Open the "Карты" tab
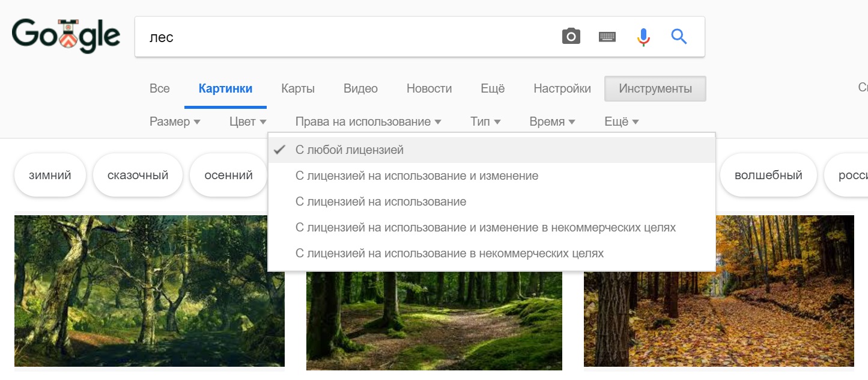The height and width of the screenshot is (380, 868). coord(298,89)
